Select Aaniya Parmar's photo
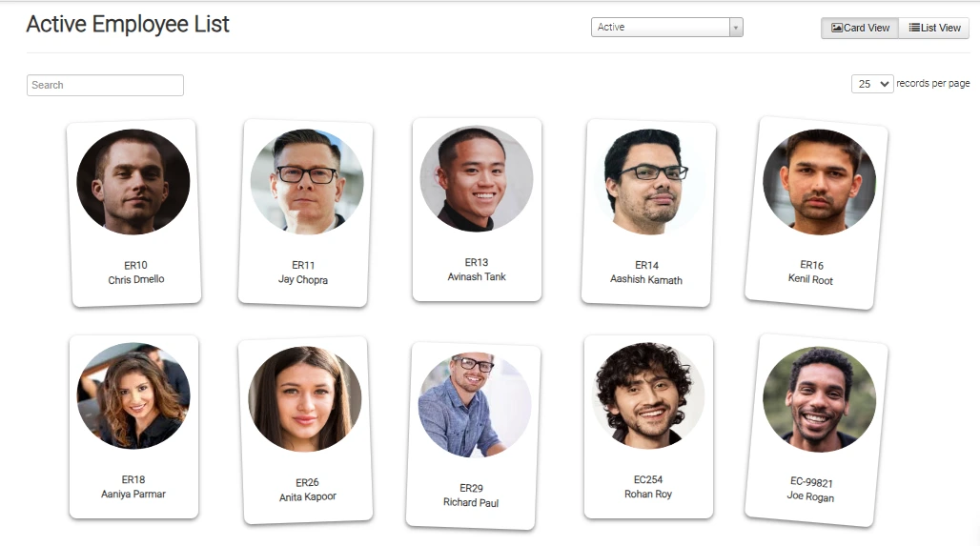 pyautogui.click(x=133, y=395)
